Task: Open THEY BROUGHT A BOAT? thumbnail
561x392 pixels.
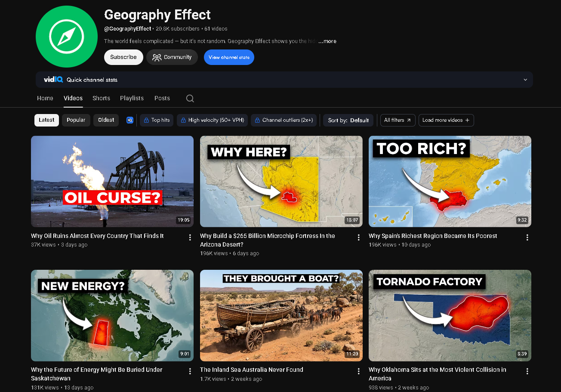Action: pyautogui.click(x=281, y=315)
